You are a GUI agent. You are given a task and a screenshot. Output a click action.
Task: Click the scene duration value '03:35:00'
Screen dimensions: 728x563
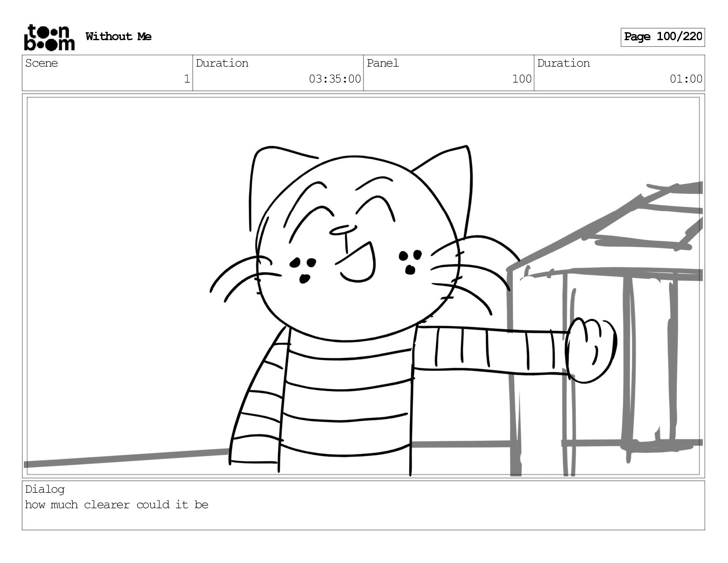pos(335,79)
